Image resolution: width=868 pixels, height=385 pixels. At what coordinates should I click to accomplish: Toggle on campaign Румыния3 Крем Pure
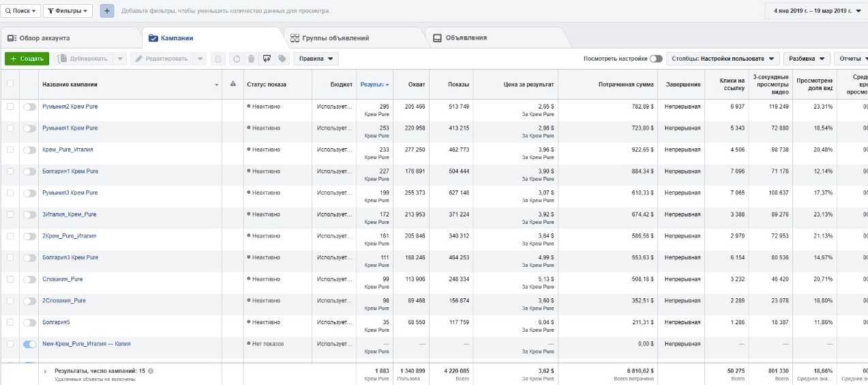(29, 193)
